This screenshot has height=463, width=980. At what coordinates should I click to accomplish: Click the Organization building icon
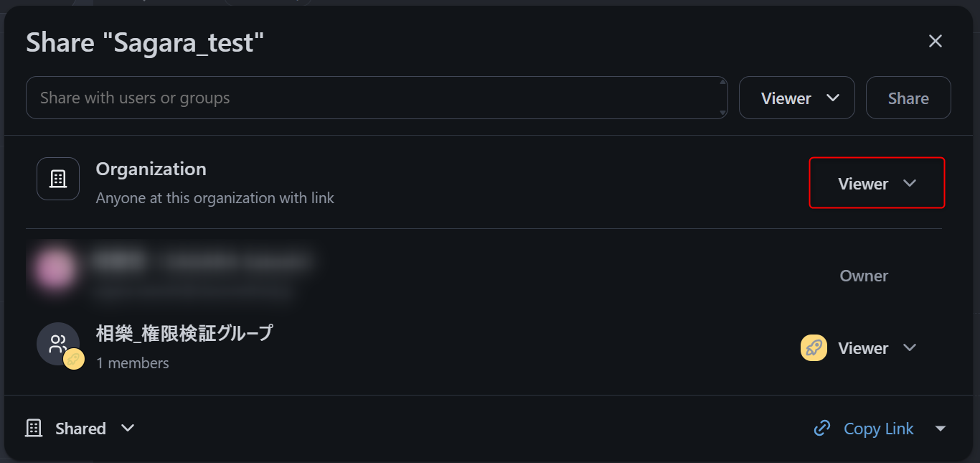point(58,179)
